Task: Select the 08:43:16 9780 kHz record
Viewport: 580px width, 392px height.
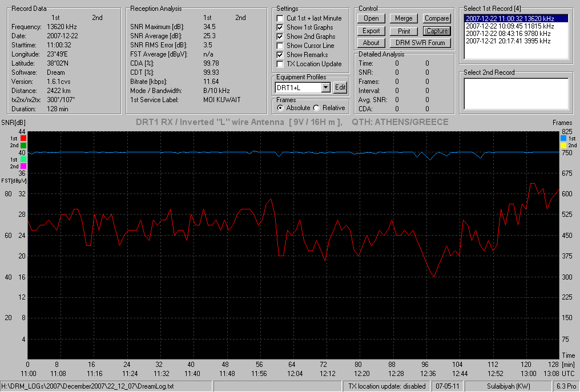Action: coord(508,33)
